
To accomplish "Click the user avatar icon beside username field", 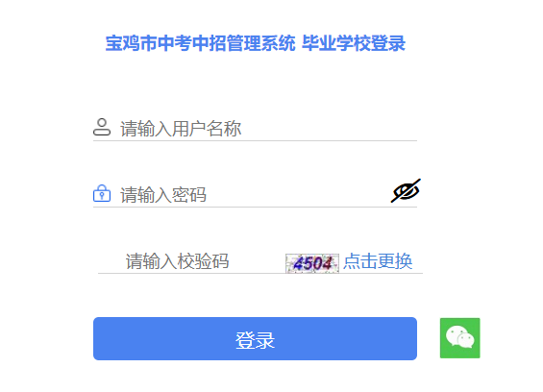I will (x=102, y=127).
